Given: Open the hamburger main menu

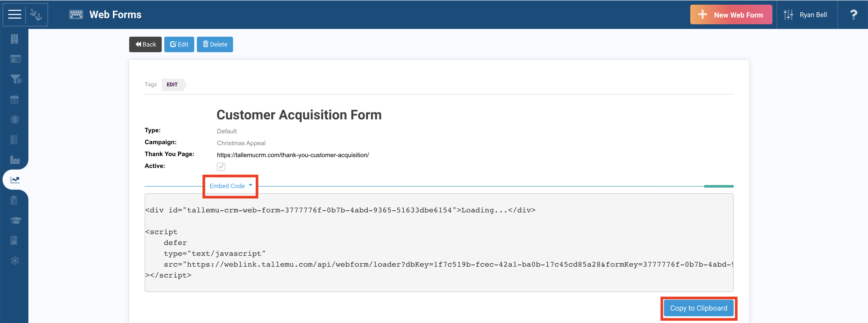Looking at the screenshot, I should pyautogui.click(x=14, y=14).
